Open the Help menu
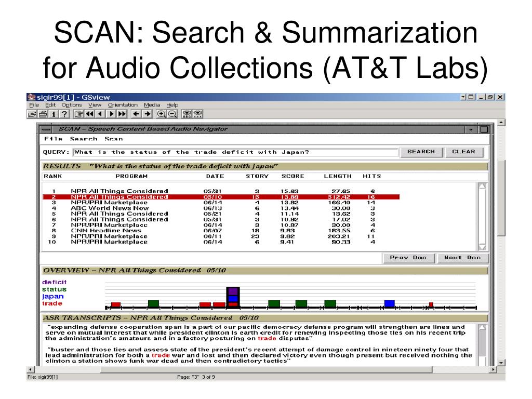Viewport: 532px width, 399px height. click(172, 105)
